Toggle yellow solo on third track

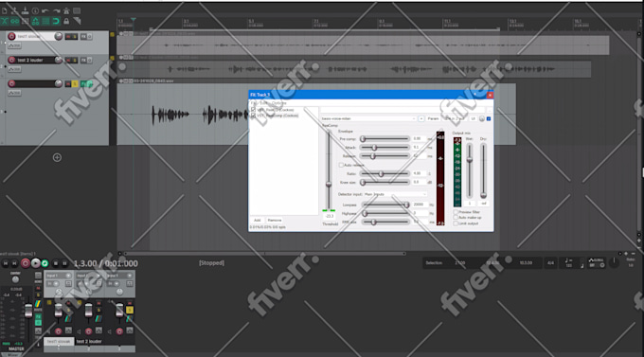(x=74, y=84)
